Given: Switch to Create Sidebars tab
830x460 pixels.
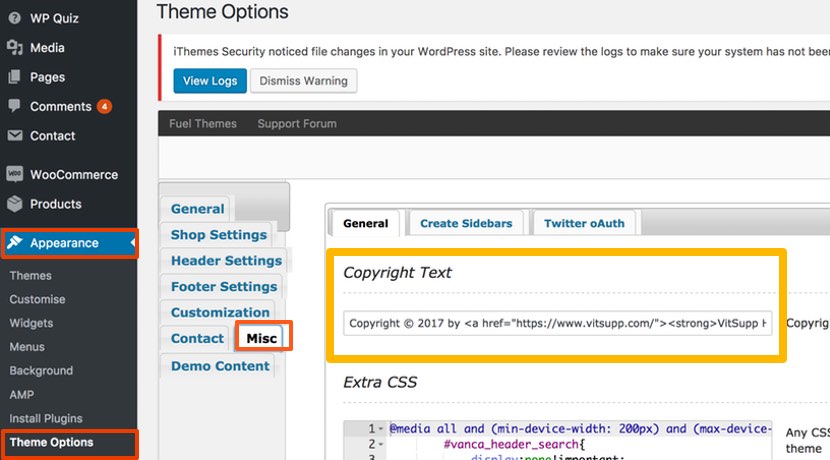Looking at the screenshot, I should click(x=466, y=223).
